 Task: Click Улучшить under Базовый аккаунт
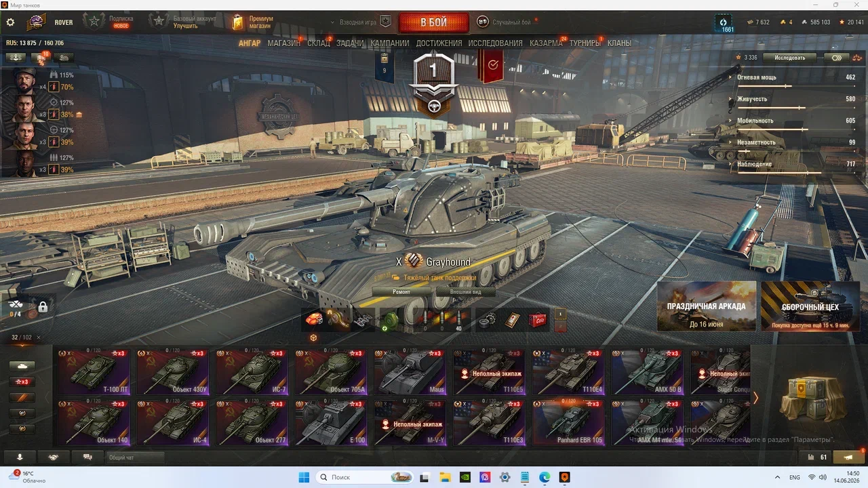tap(185, 26)
